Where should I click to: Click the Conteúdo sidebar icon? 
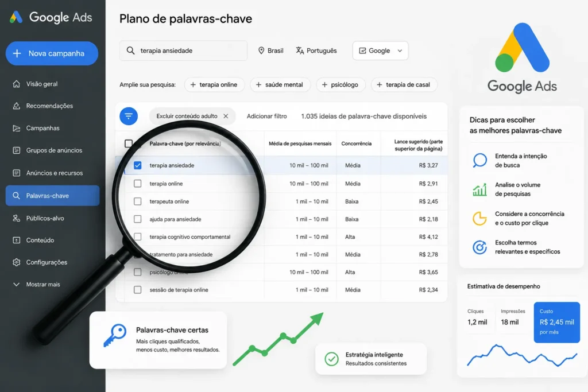(x=16, y=240)
